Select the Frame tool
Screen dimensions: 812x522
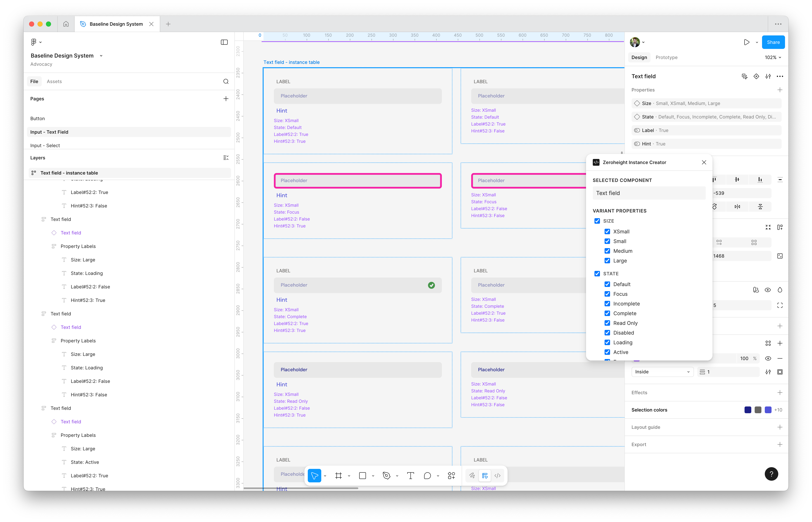click(339, 475)
